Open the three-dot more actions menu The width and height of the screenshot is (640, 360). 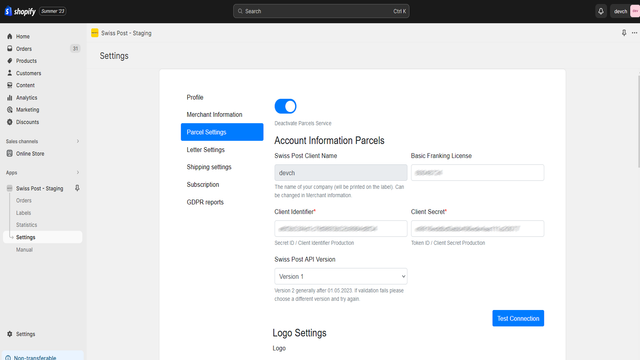click(x=634, y=33)
